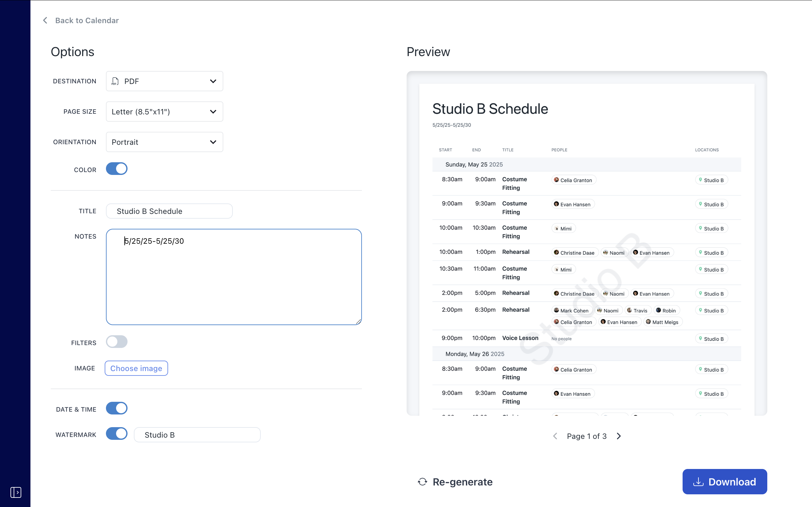Click the refresh icon next to Re-generate
The width and height of the screenshot is (812, 507).
(x=422, y=482)
